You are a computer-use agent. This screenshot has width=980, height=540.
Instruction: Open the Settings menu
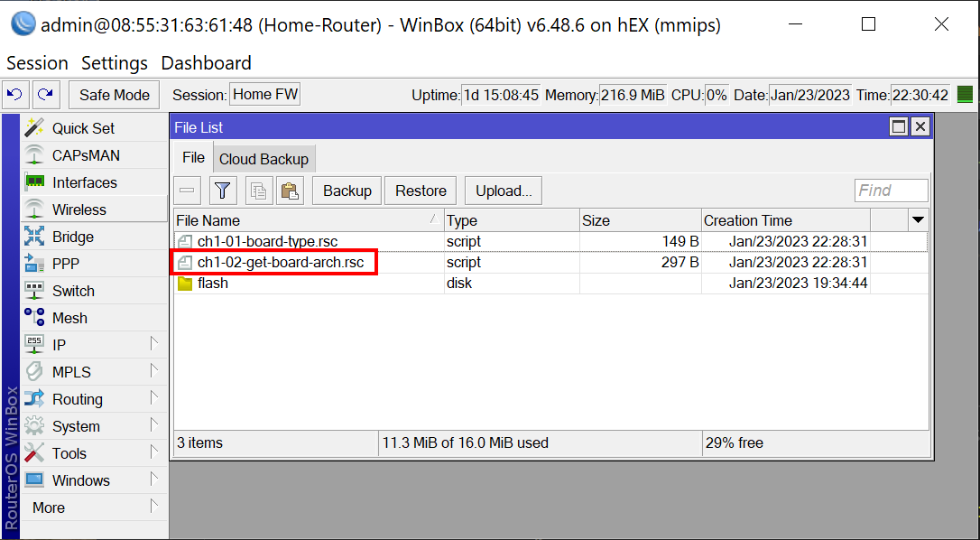(114, 63)
